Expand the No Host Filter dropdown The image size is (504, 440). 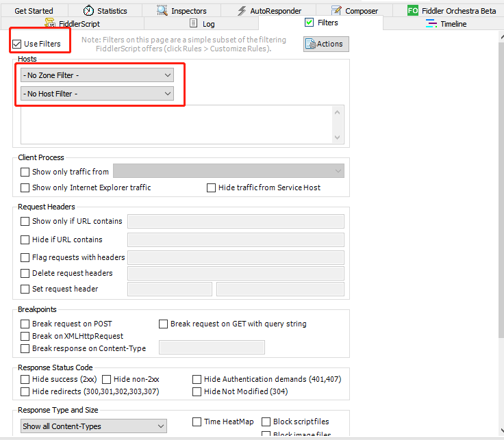pyautogui.click(x=97, y=94)
